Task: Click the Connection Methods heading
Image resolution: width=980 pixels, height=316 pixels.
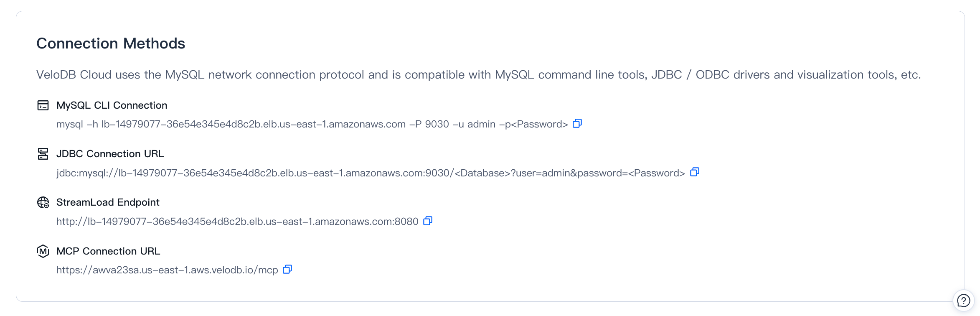Action: pos(111,43)
